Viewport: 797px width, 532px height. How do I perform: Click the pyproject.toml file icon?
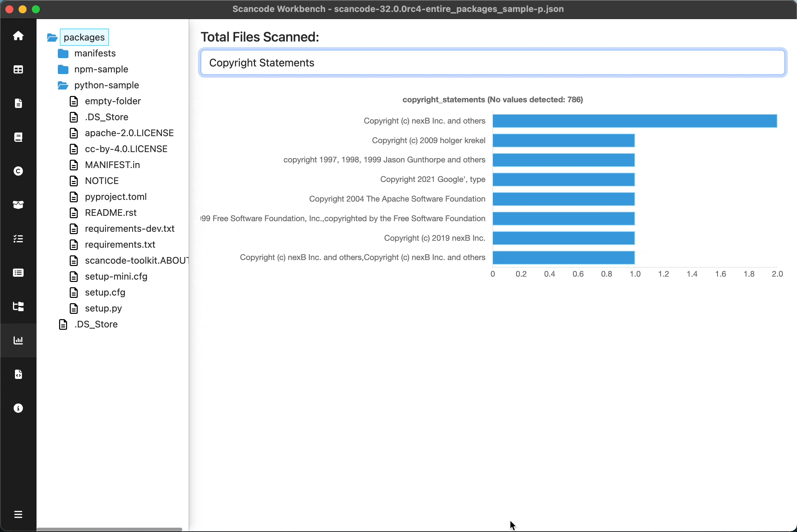point(74,197)
